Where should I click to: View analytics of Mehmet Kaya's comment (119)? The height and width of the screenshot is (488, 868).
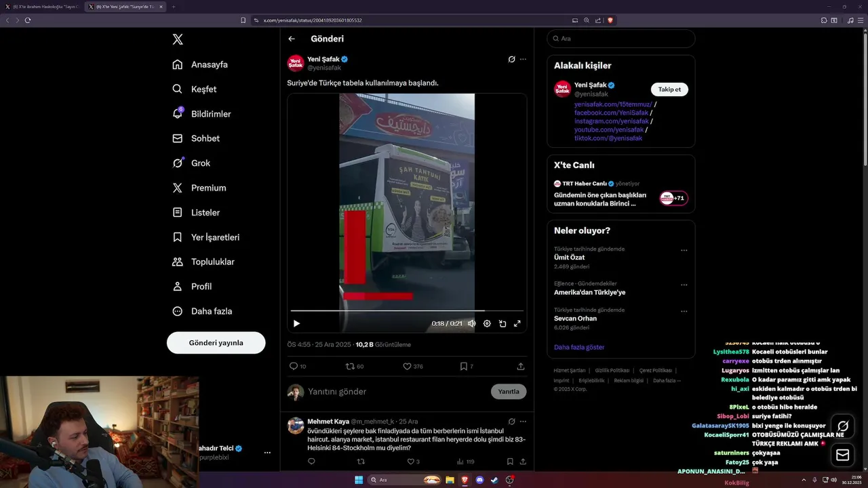[465, 462]
